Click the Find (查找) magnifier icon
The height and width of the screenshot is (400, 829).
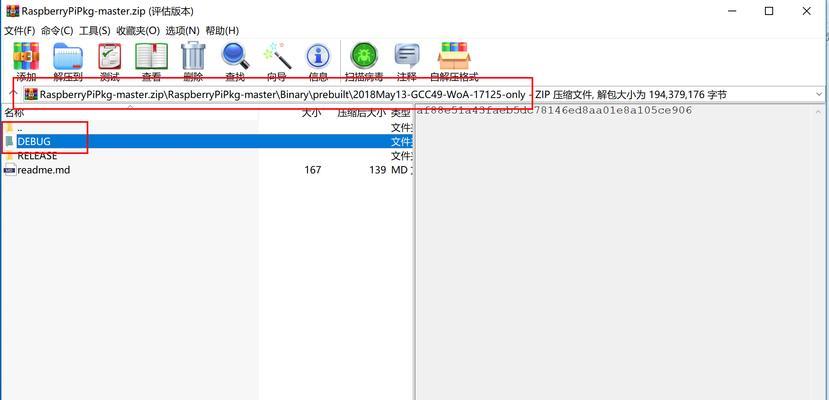pos(235,55)
